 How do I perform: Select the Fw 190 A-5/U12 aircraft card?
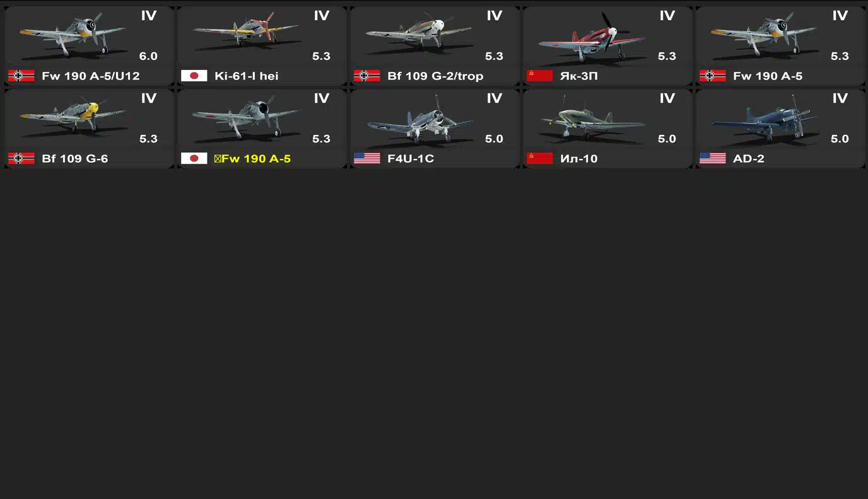click(89, 45)
